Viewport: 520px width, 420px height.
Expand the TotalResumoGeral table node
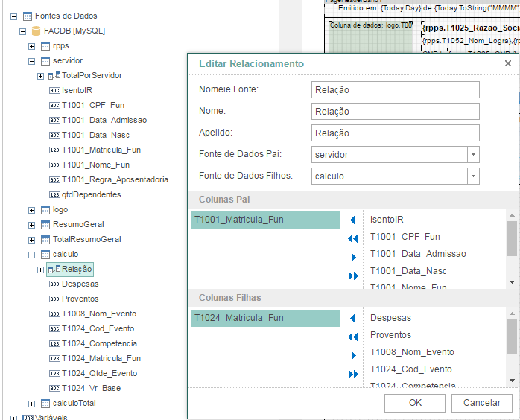31,240
